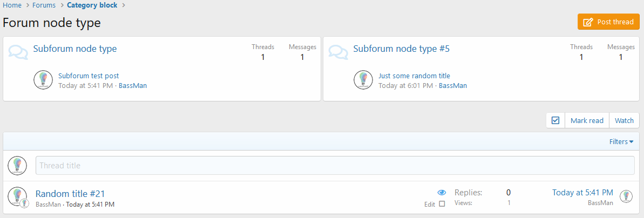Image resolution: width=644 pixels, height=218 pixels.
Task: Open the Subforum test post link
Action: click(x=89, y=76)
